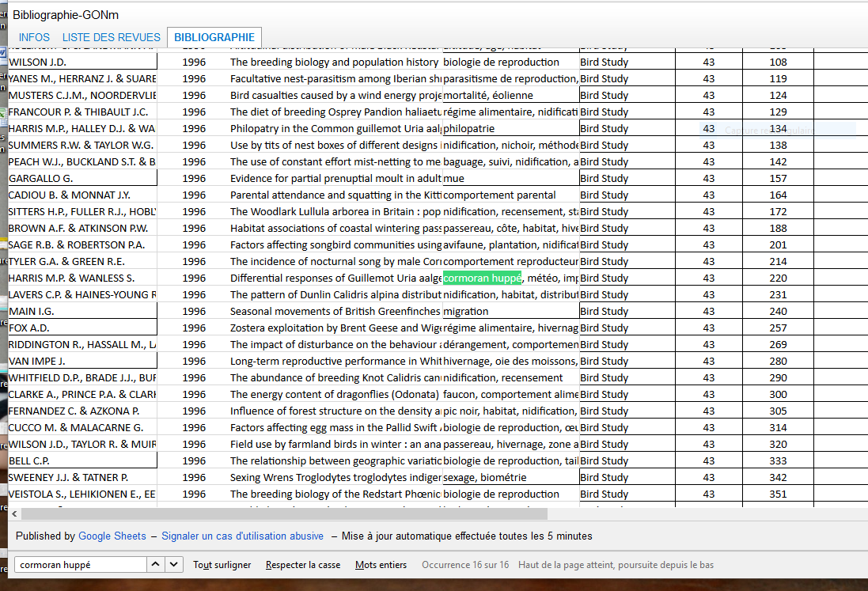
Task: Click page number cell 351
Action: point(778,494)
